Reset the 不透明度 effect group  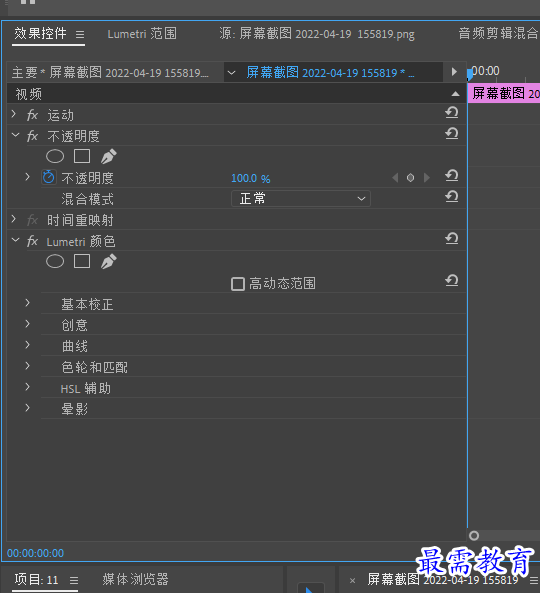tap(452, 134)
